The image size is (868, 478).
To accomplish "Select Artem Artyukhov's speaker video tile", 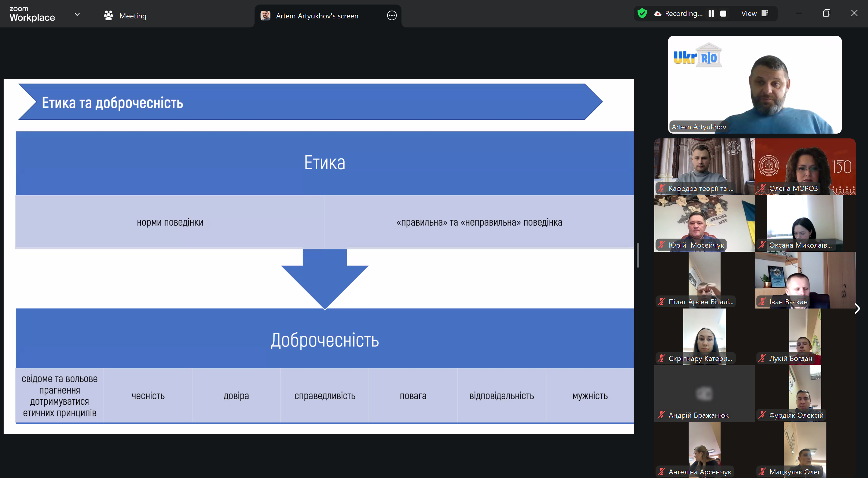I will pos(755,85).
